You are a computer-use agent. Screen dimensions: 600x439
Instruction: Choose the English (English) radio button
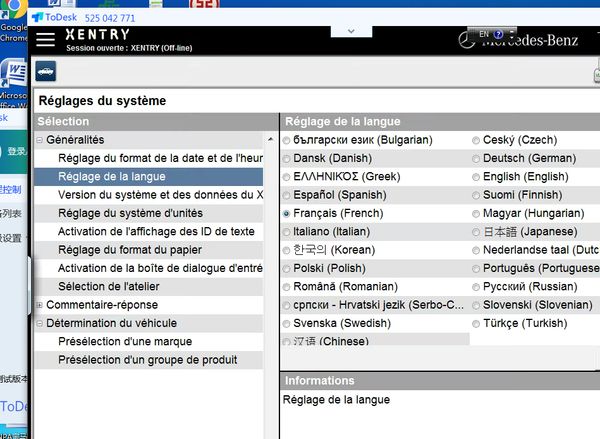pos(476,177)
